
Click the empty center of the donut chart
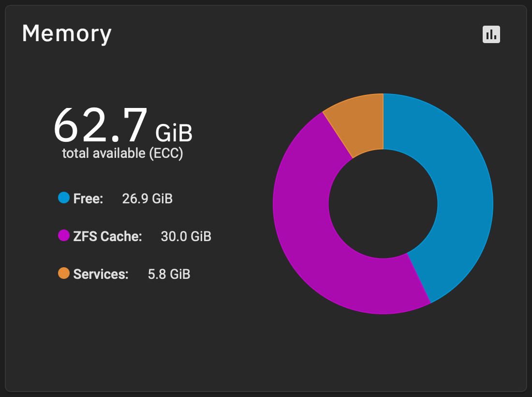click(383, 204)
